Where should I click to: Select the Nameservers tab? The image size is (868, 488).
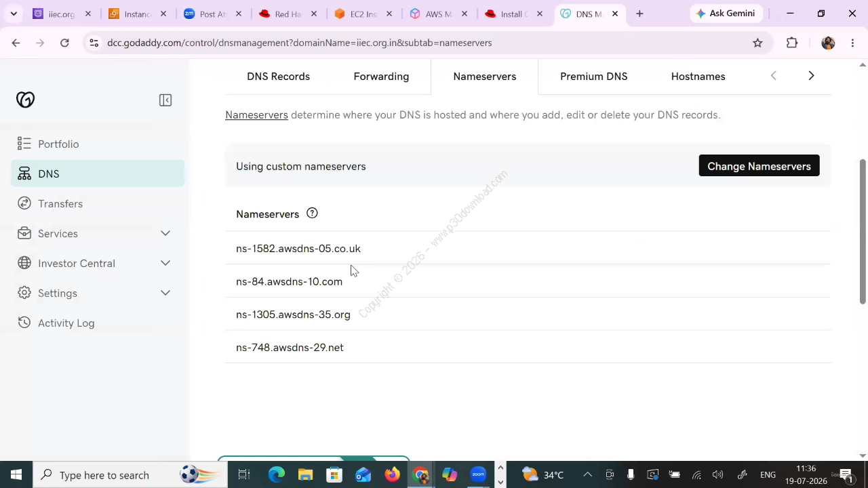(484, 77)
